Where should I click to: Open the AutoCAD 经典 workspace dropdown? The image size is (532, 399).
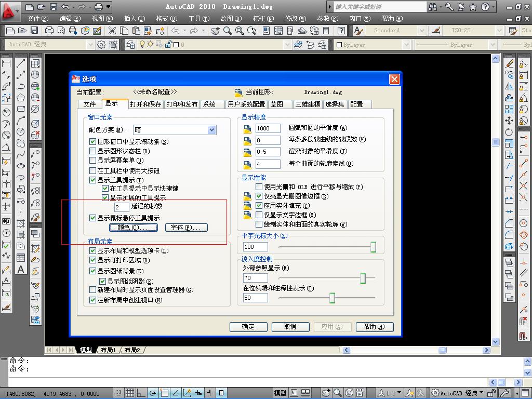tap(90, 45)
